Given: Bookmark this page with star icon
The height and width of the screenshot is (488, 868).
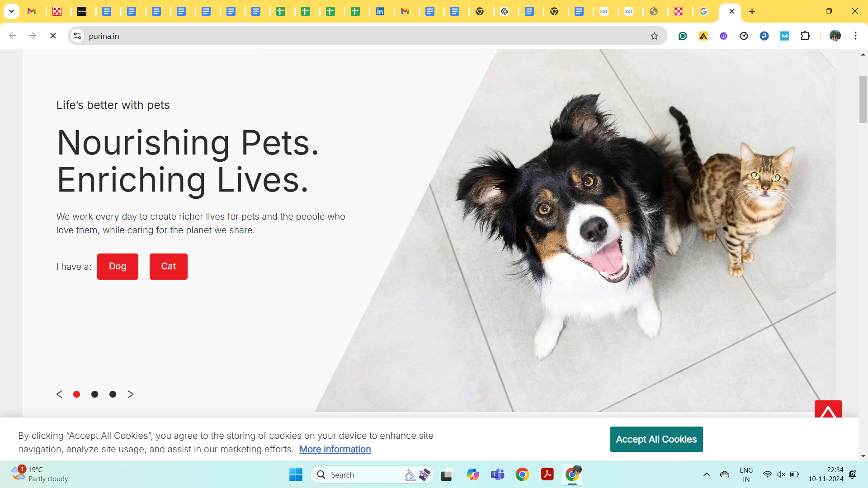Looking at the screenshot, I should [654, 36].
